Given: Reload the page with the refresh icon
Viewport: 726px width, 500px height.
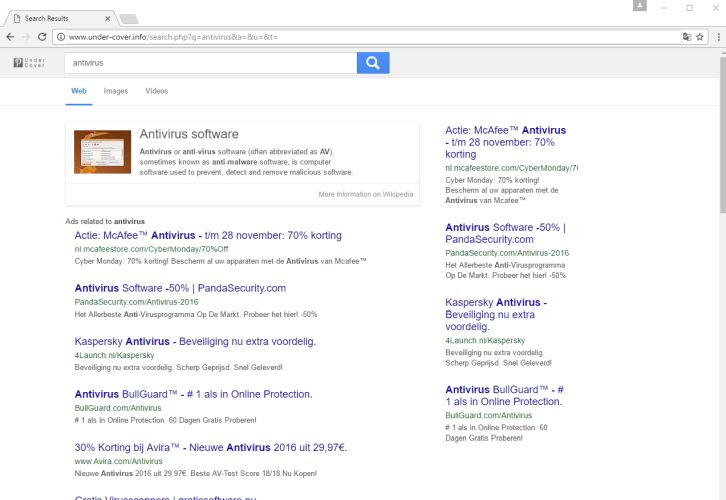Looking at the screenshot, I should [x=42, y=37].
